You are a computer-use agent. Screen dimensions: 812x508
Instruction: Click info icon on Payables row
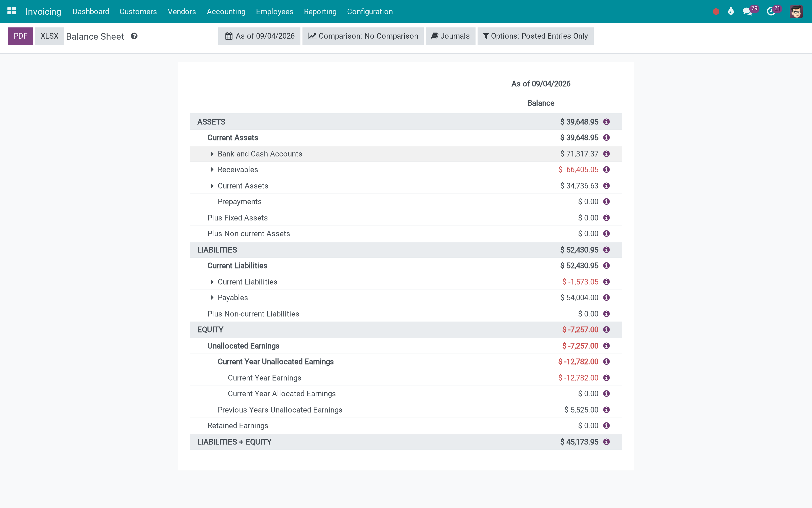[x=606, y=297]
